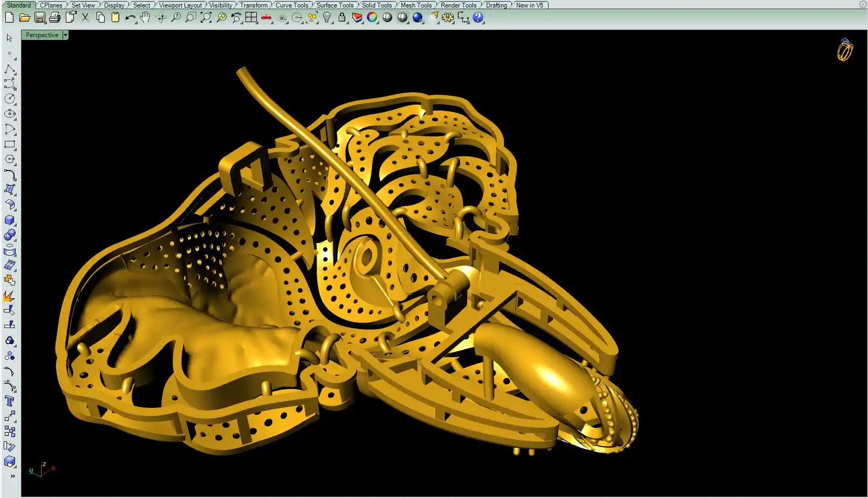
Task: Click Zoom Extents icon
Action: point(206,18)
